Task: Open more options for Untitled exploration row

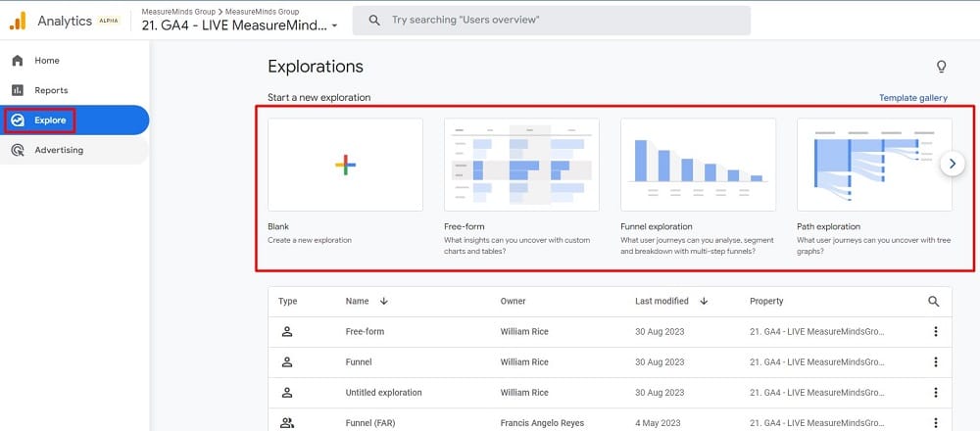Action: (935, 393)
